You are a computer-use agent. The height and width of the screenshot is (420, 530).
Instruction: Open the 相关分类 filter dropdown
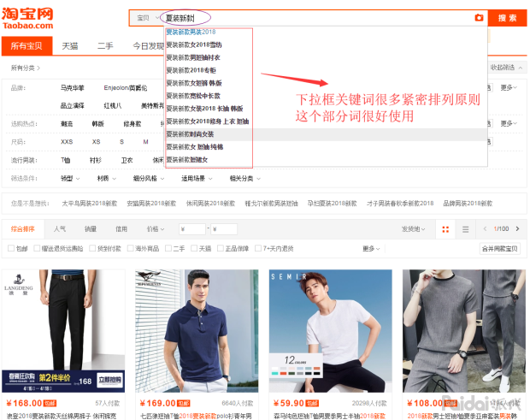pyautogui.click(x=245, y=179)
